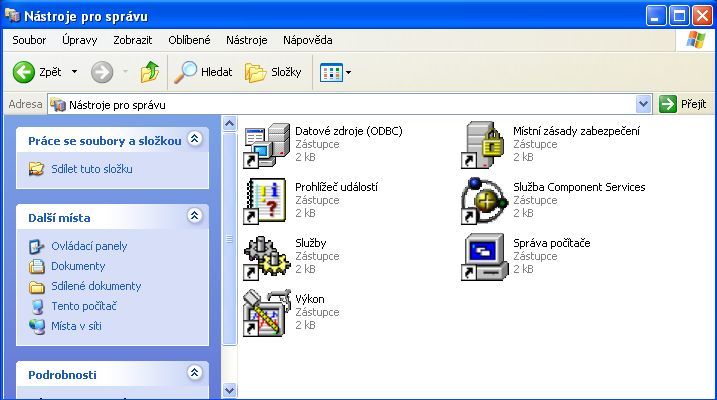This screenshot has height=400, width=717.
Task: Click the Dokumenty folder icon
Action: click(x=37, y=266)
